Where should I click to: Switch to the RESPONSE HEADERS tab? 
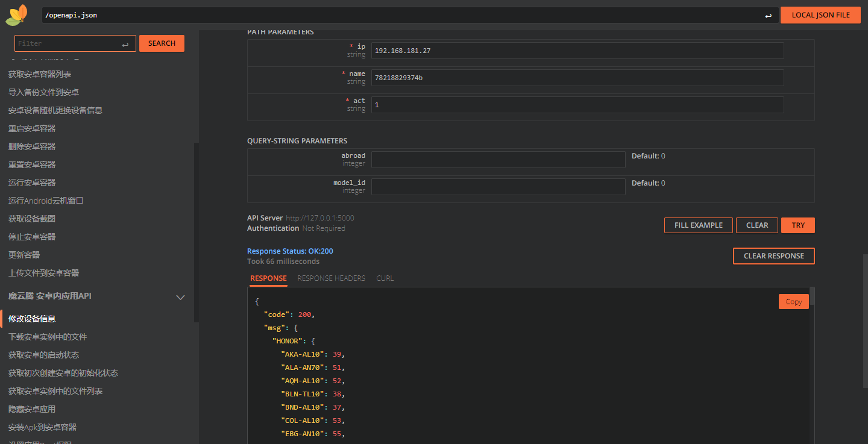click(331, 278)
